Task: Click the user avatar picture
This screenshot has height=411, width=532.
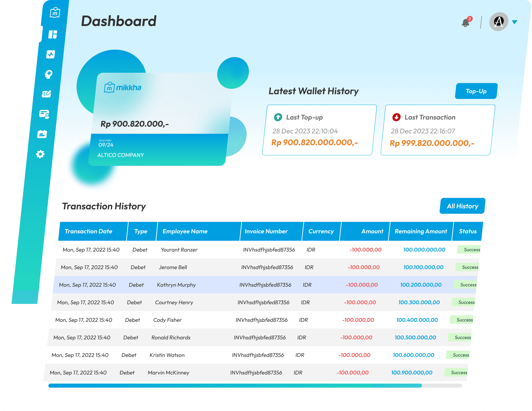Action: click(499, 21)
